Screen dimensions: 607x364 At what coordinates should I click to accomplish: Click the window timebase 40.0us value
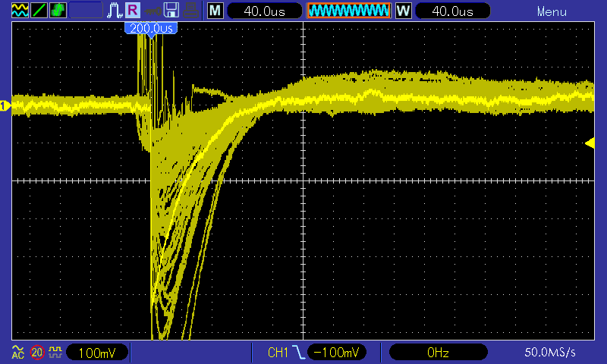point(452,11)
